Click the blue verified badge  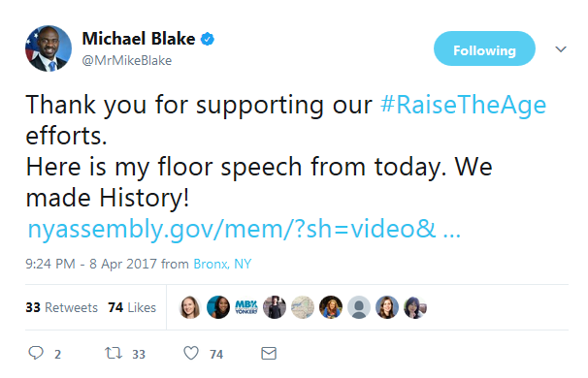click(x=208, y=39)
